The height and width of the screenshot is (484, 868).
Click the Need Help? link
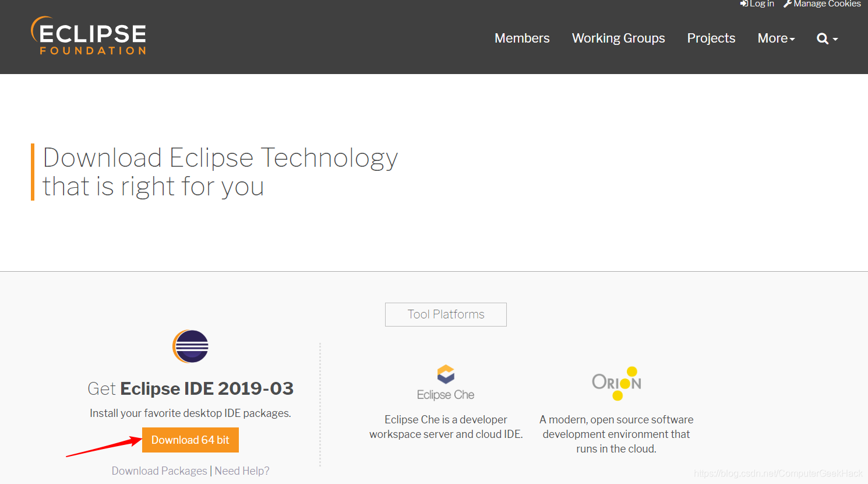tap(242, 471)
